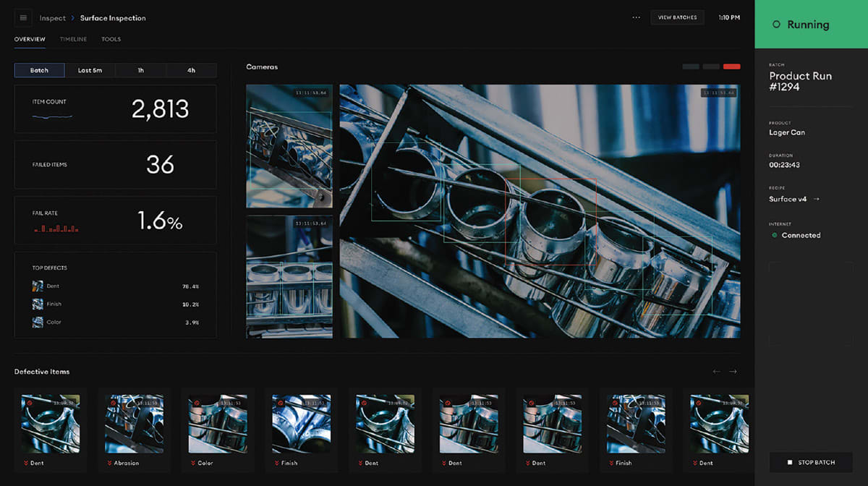Image resolution: width=868 pixels, height=486 pixels.
Task: Click the Dent defect icon in Top Defects
Action: (38, 286)
